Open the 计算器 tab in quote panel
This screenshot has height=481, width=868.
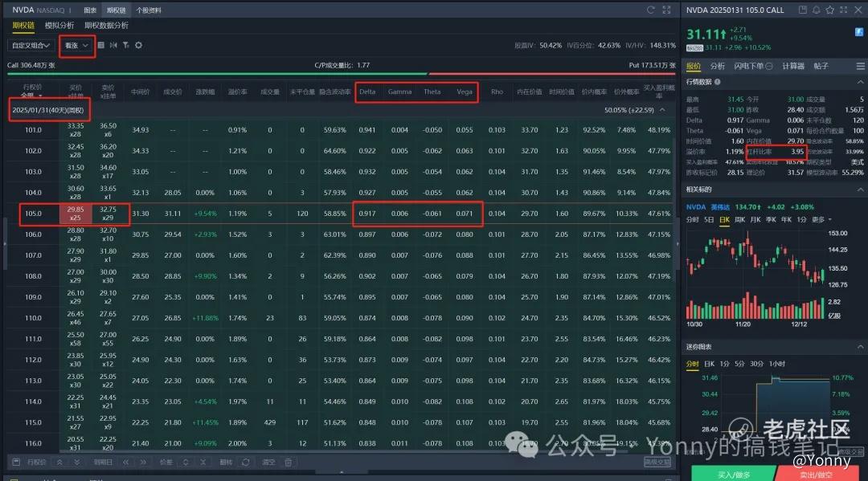pyautogui.click(x=793, y=67)
